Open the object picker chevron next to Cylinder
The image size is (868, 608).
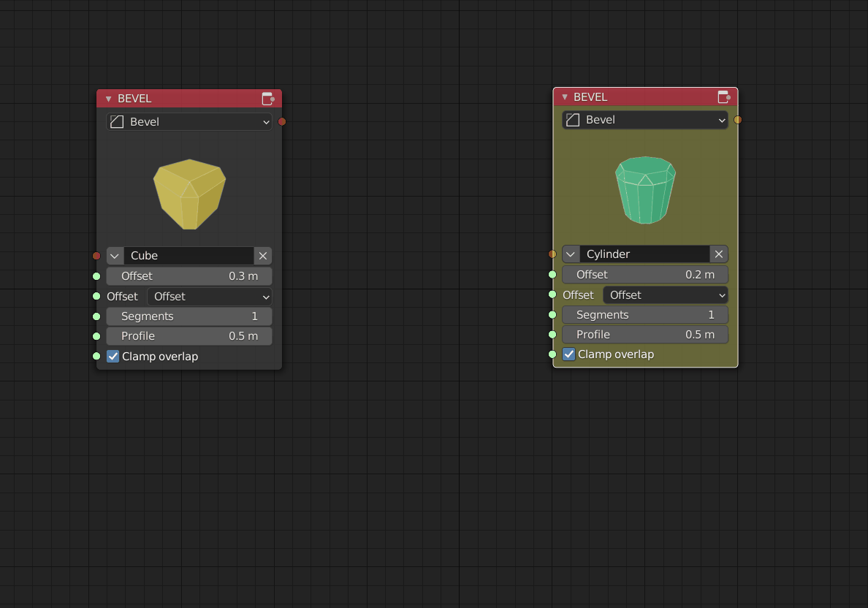click(x=571, y=254)
